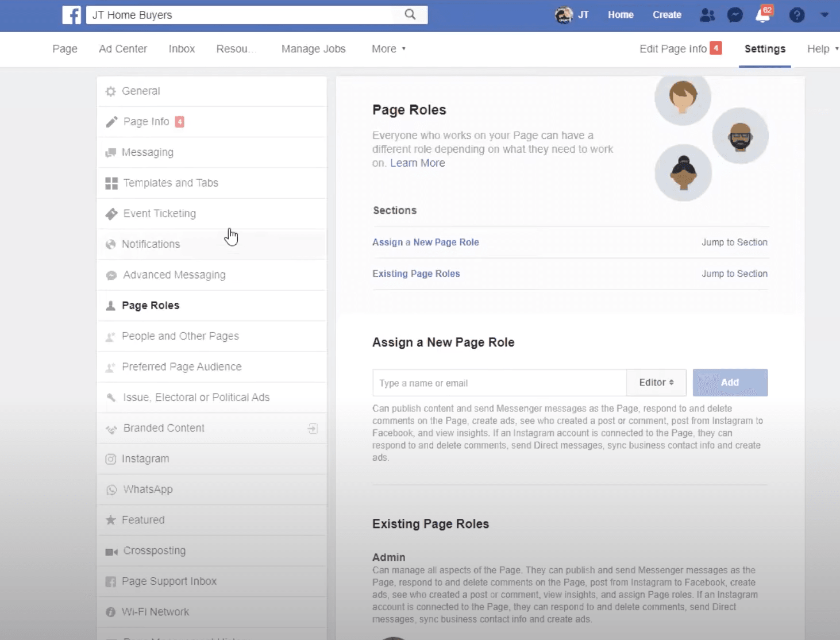Screen dimensions: 840x640
Task: Go to the Ad Center tab
Action: (x=123, y=49)
